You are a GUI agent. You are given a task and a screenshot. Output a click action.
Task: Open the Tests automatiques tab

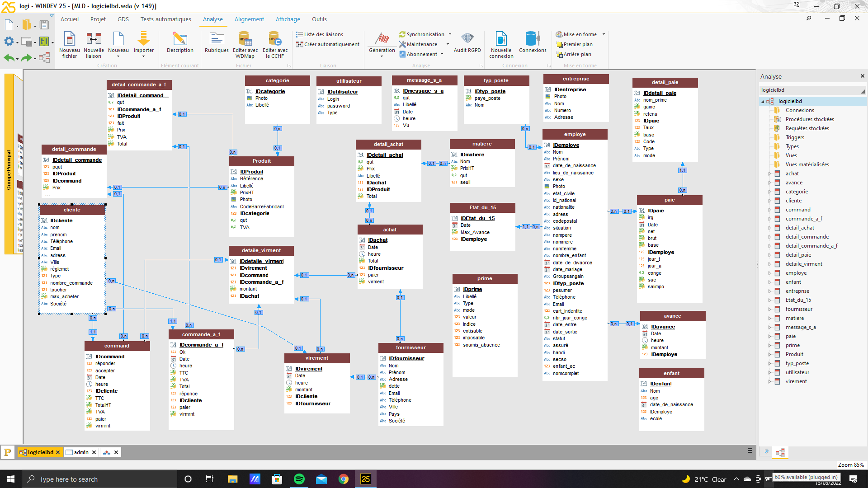pos(165,19)
